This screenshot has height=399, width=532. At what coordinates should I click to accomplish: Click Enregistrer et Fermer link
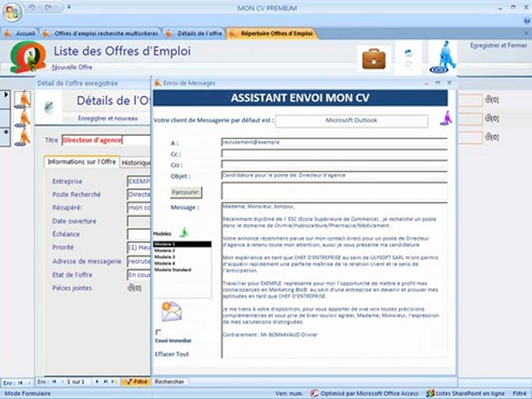(498, 45)
